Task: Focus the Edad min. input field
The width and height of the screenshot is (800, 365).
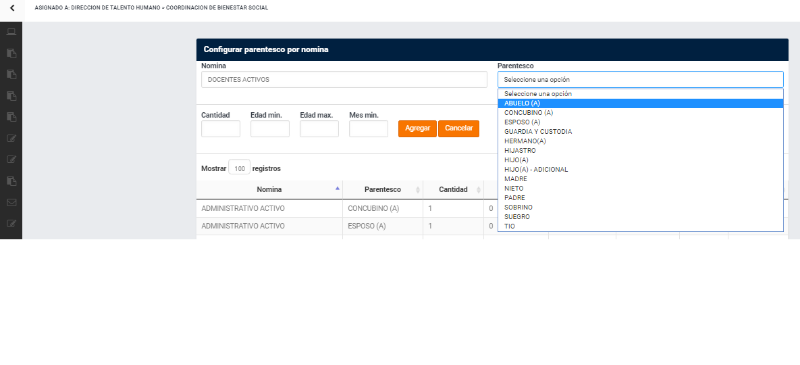Action: (270, 129)
